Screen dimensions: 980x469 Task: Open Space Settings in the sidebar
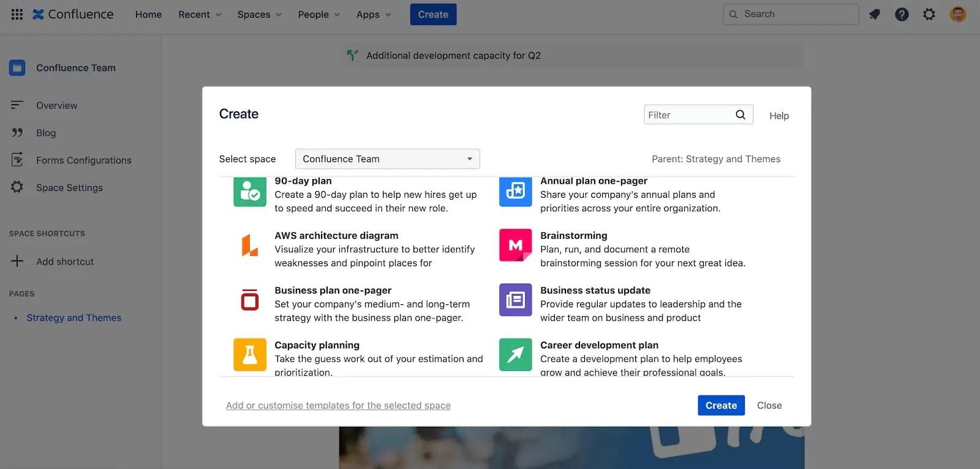(x=69, y=187)
